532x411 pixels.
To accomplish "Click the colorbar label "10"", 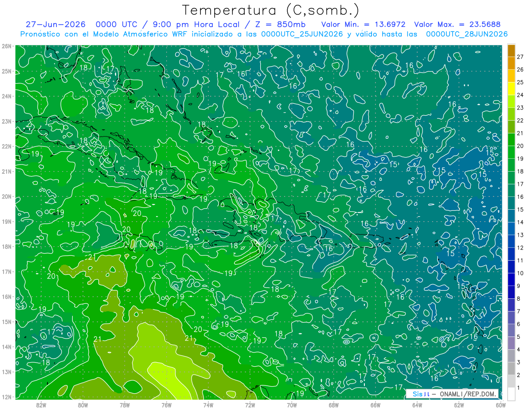I will (520, 273).
